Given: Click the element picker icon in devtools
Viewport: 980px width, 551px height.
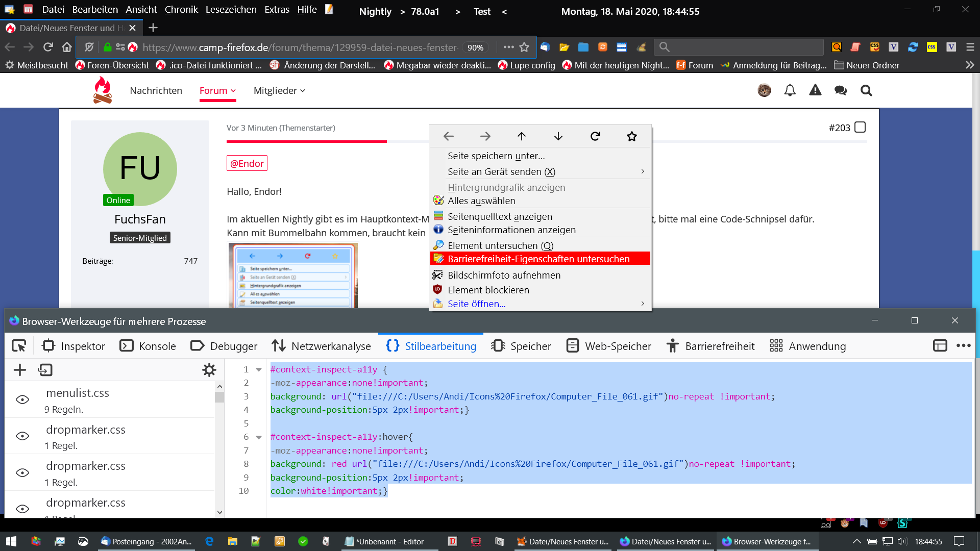Looking at the screenshot, I should pyautogui.click(x=19, y=346).
